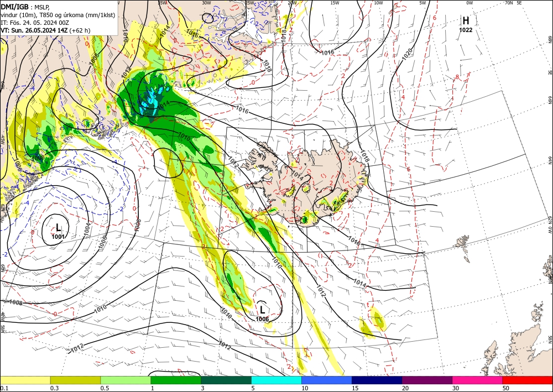Pick the blue 10–15 mm legend swatch
Viewport: 553px width, 392px height.
[327, 380]
